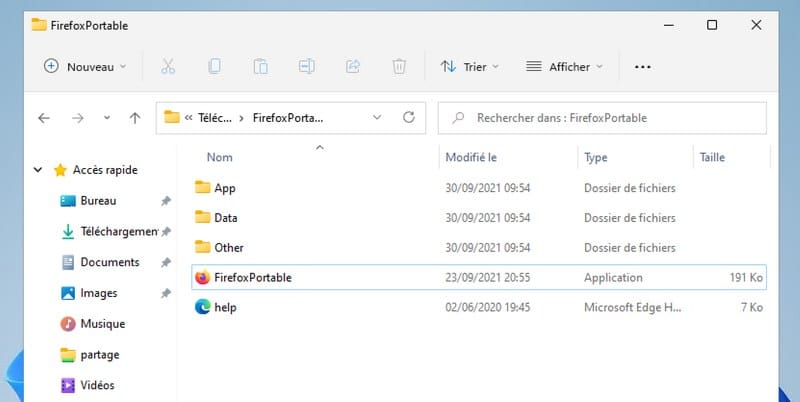This screenshot has width=800, height=402.
Task: Select the App folder
Action: (224, 187)
